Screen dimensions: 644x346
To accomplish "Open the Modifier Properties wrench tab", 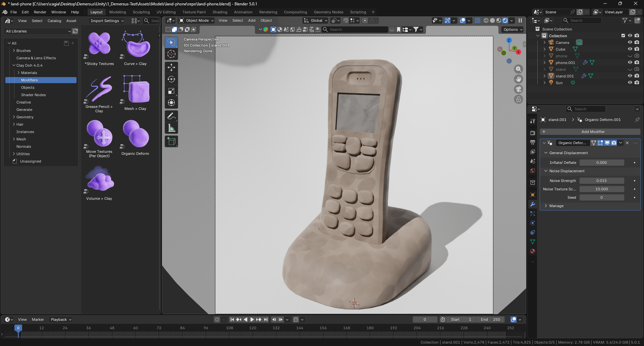I will click(532, 204).
